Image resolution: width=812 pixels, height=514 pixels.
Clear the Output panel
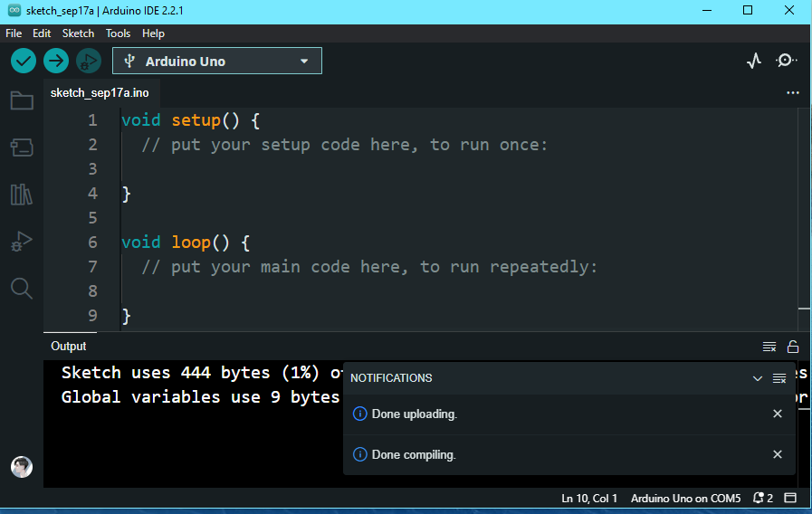(x=769, y=347)
